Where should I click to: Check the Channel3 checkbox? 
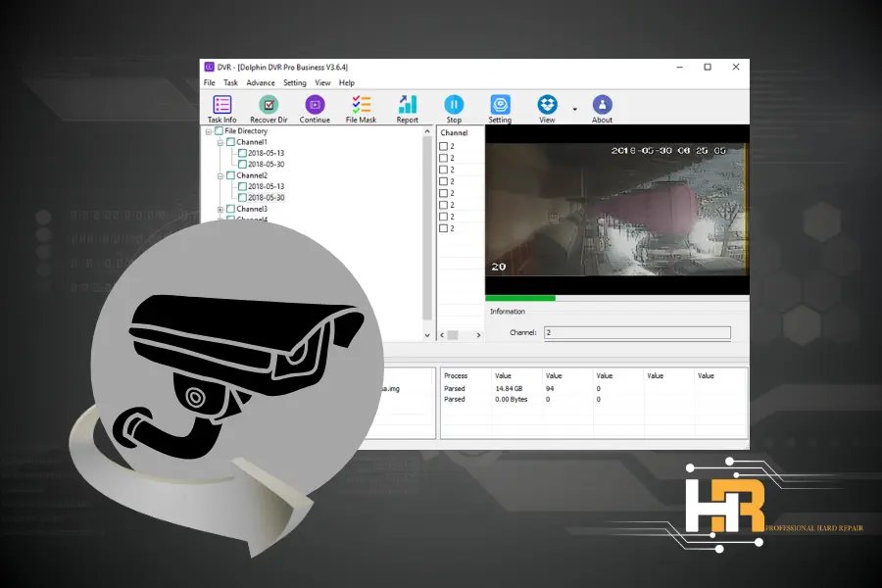230,209
